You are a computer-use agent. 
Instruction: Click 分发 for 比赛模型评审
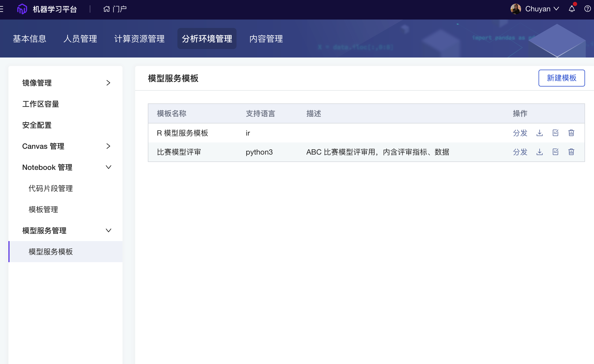(520, 152)
